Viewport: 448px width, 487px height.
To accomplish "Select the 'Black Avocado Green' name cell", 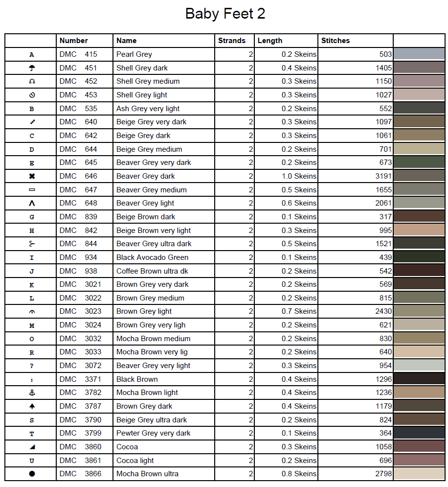I will (152, 257).
